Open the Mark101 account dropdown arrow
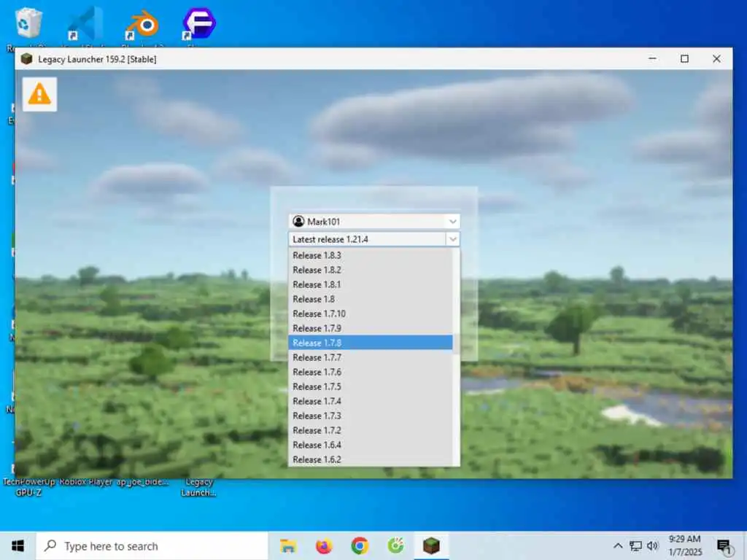The image size is (747, 560). [452, 222]
